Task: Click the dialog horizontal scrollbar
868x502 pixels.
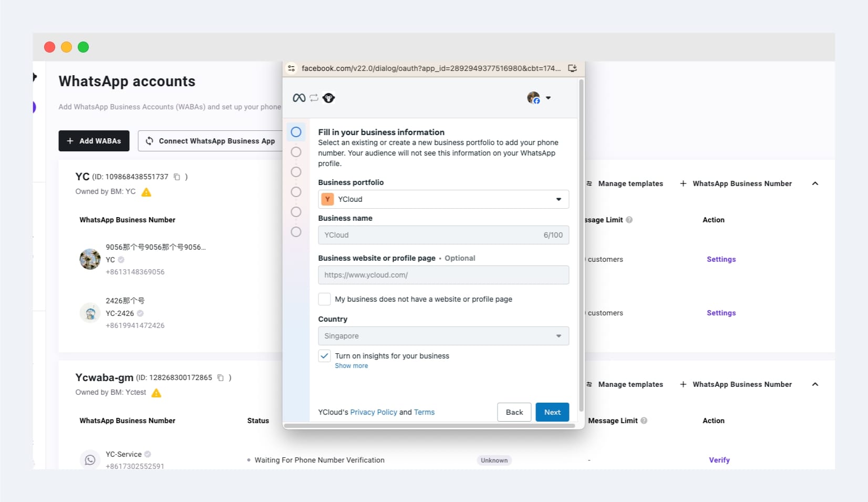Action: (x=429, y=426)
